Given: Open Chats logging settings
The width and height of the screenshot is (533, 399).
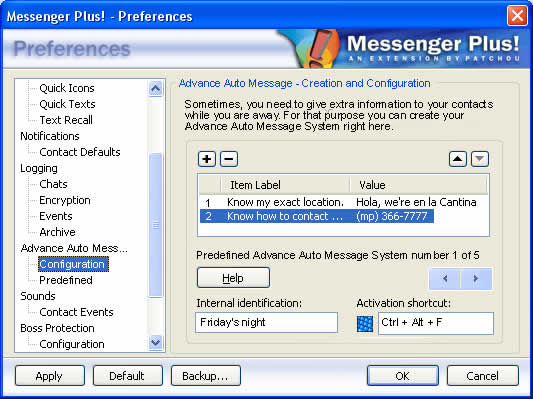Looking at the screenshot, I should click(53, 184).
